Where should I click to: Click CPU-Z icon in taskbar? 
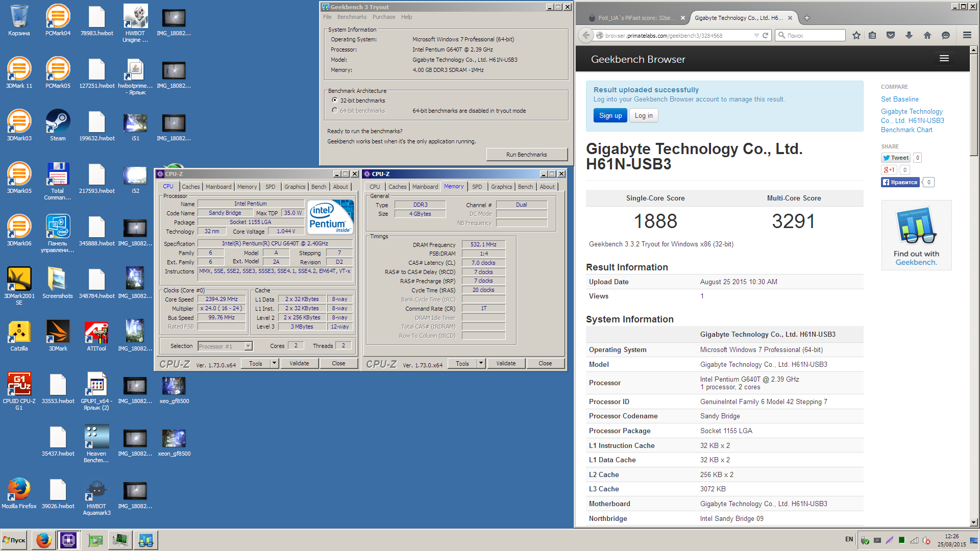(x=68, y=540)
